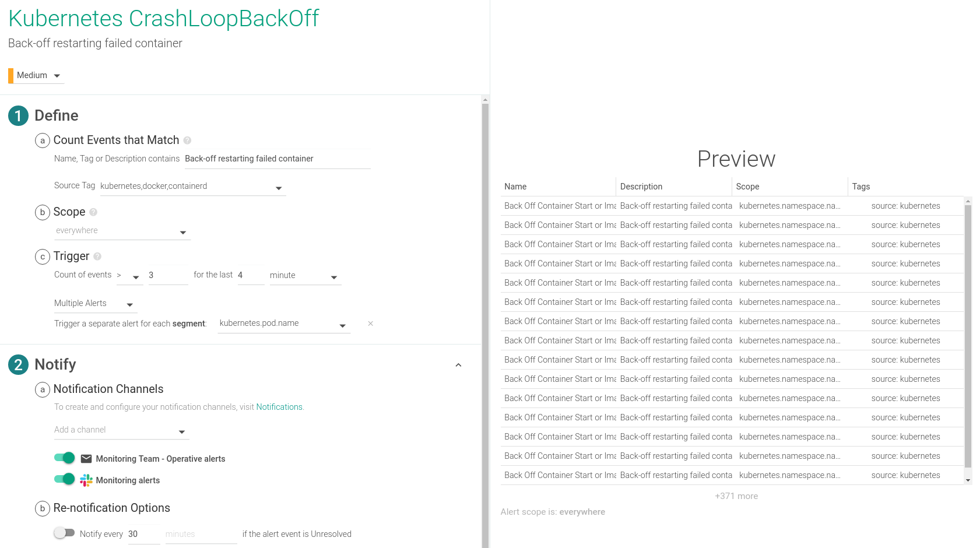Toggle off the Monitoring alerts Slack channel
This screenshot has width=980, height=548.
64,479
